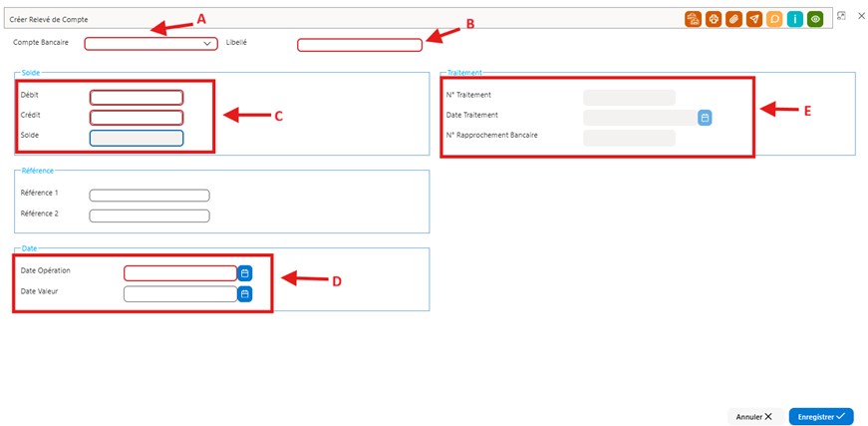Click the green eye view icon

tap(815, 19)
